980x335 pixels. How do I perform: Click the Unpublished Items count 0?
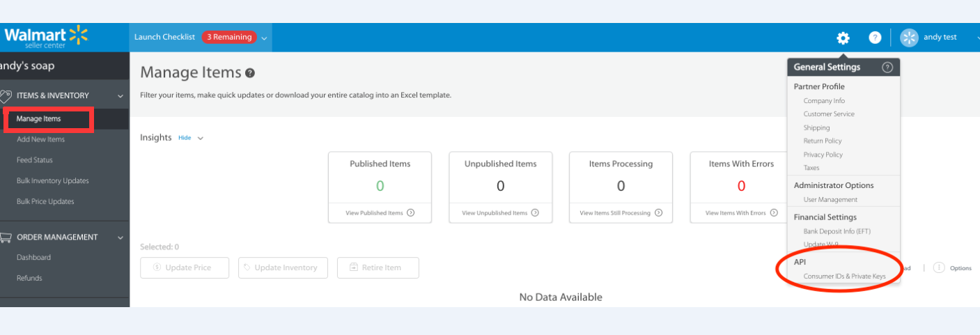[x=501, y=186]
